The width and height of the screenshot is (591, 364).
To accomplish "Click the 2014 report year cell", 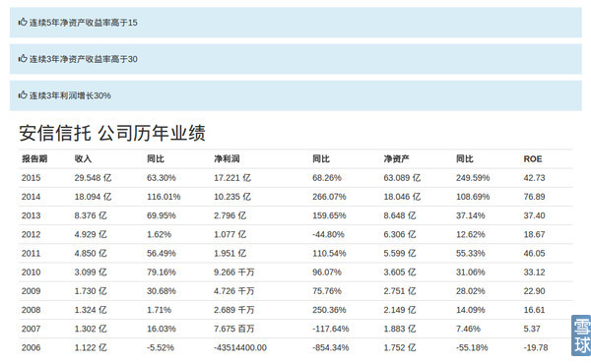I will click(x=31, y=197).
